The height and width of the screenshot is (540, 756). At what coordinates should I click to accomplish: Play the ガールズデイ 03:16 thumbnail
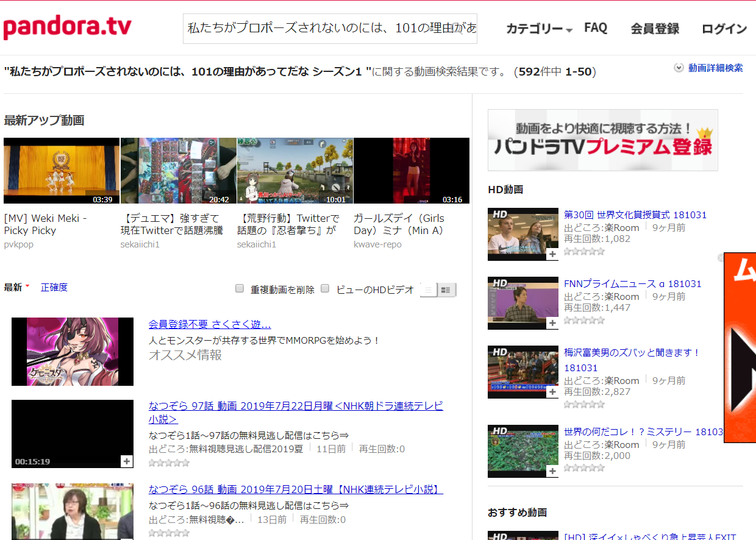412,171
